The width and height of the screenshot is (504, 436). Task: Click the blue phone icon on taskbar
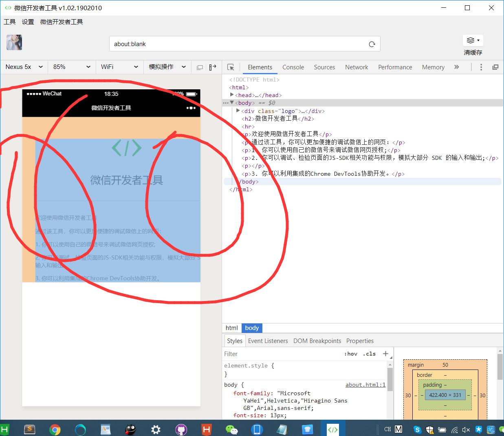257,429
